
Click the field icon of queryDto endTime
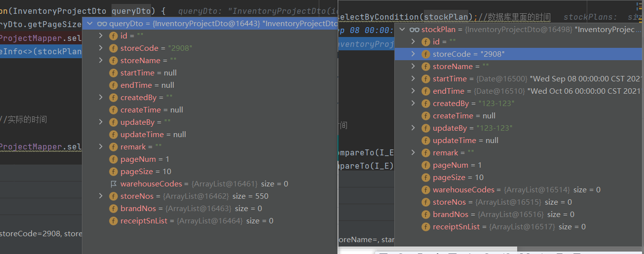tap(114, 85)
